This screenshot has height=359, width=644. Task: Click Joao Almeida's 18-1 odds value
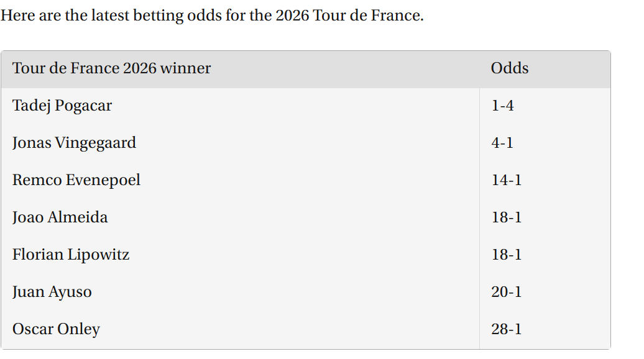(506, 217)
